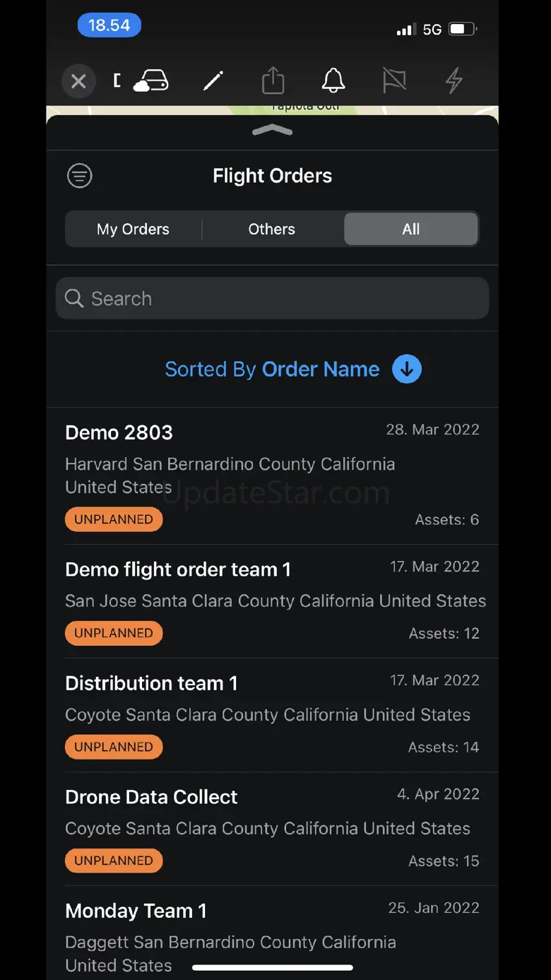Click San Jose Santa Clara County address
Viewport: 551px width, 980px height.
pyautogui.click(x=275, y=601)
